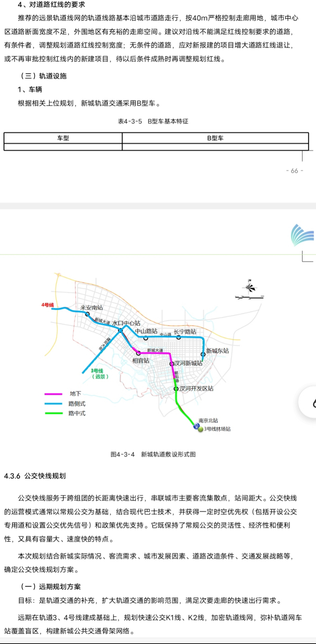Tap the line starting '公交快线服务于跨组团'

158,498
